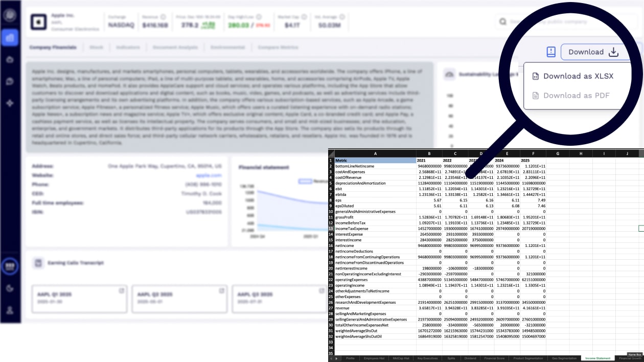Click the Apple Inc. company logo

pos(38,22)
